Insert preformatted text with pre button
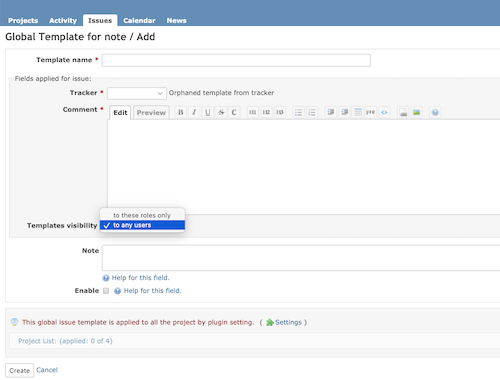The width and height of the screenshot is (500, 380). pos(371,112)
